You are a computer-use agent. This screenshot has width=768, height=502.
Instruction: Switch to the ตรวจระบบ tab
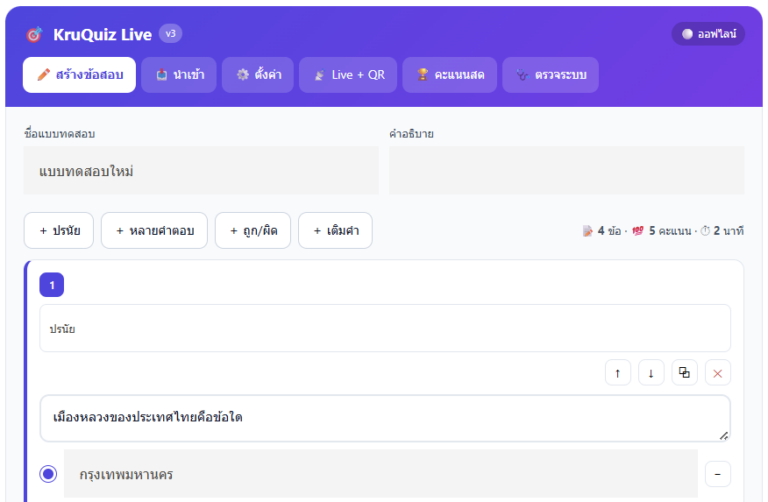pos(551,75)
